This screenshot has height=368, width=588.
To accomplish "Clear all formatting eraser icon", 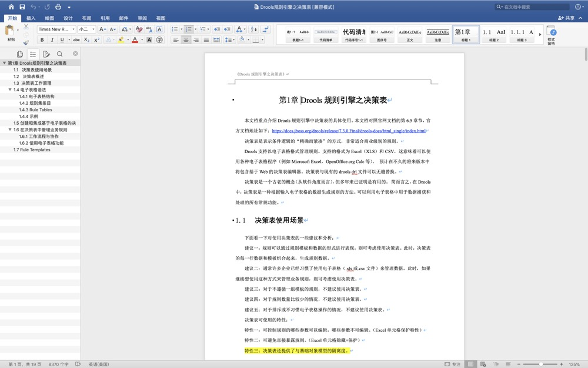I will (x=139, y=29).
